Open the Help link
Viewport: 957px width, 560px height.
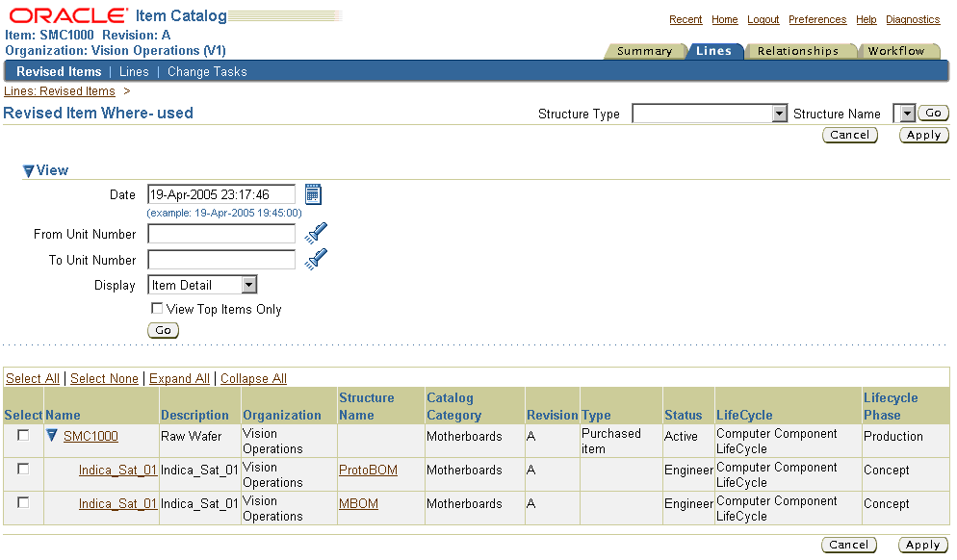point(866,19)
